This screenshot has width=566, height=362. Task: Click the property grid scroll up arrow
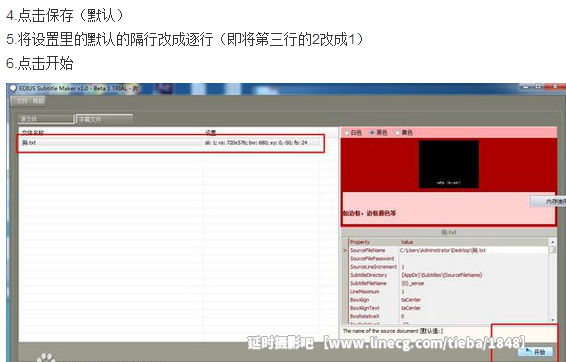(552, 241)
